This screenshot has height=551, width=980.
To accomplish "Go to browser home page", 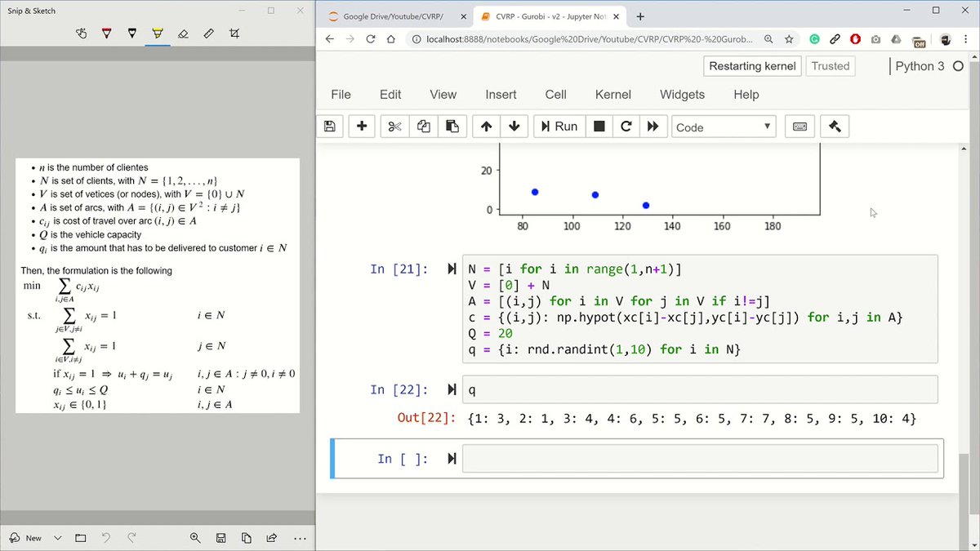I will click(x=392, y=39).
